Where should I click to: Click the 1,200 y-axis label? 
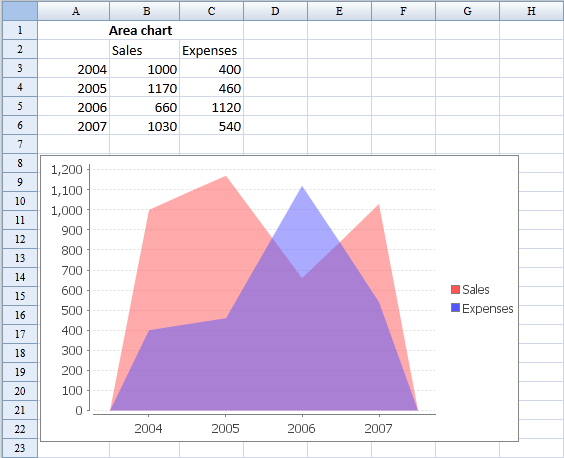click(67, 169)
